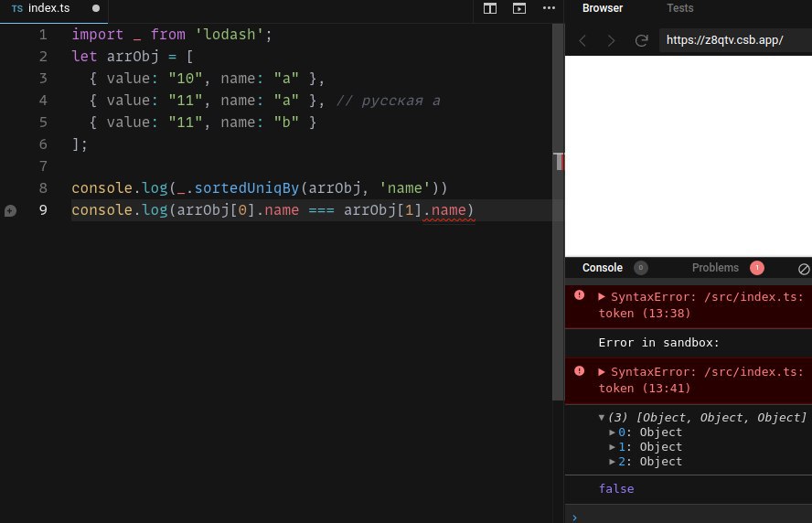
Task: Switch to the Browser tab
Action: (603, 8)
